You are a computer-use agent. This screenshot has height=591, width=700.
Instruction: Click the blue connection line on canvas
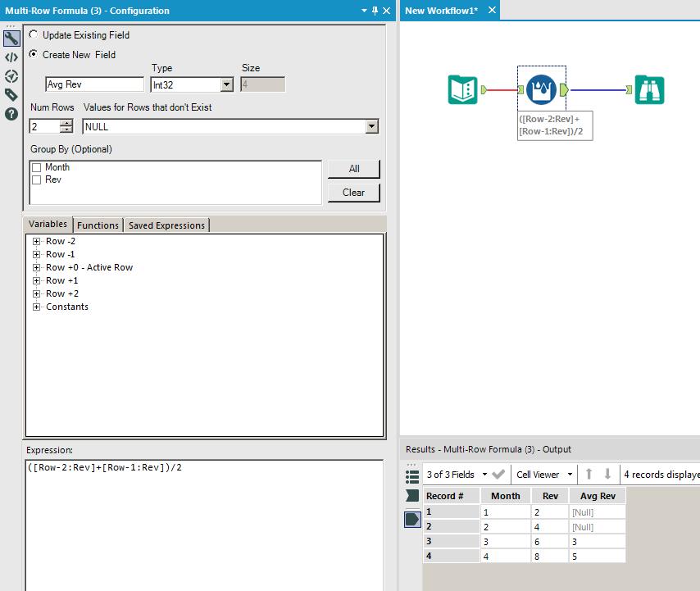click(598, 90)
